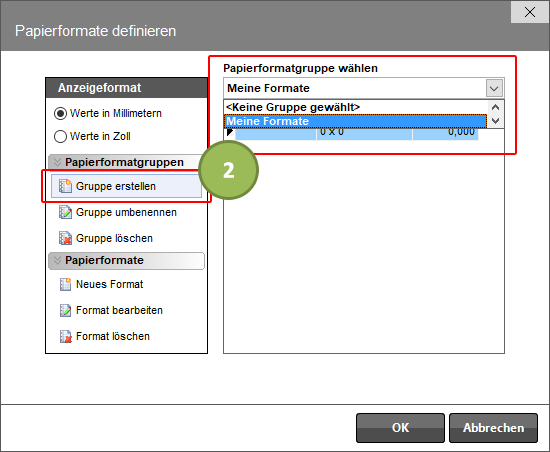This screenshot has width=550, height=452.
Task: Select the Werte in Zoll radio button
Action: tap(60, 136)
